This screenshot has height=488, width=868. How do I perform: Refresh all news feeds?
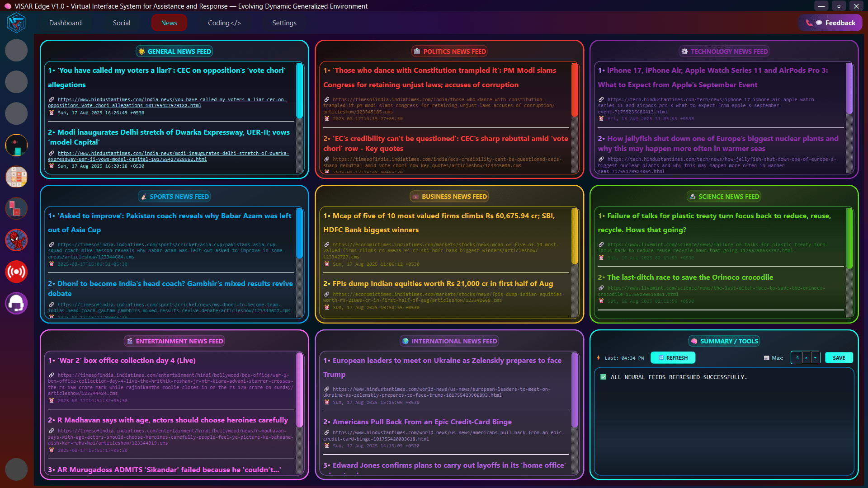coord(673,358)
